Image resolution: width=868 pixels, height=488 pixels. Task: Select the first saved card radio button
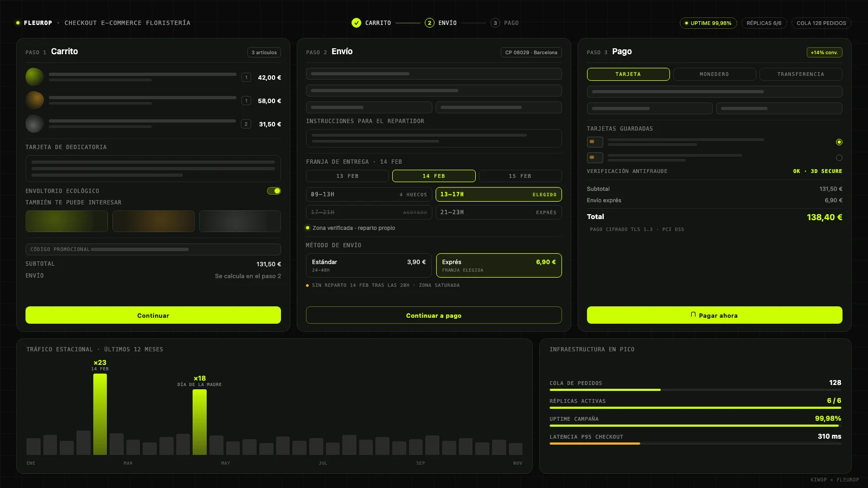(x=839, y=142)
